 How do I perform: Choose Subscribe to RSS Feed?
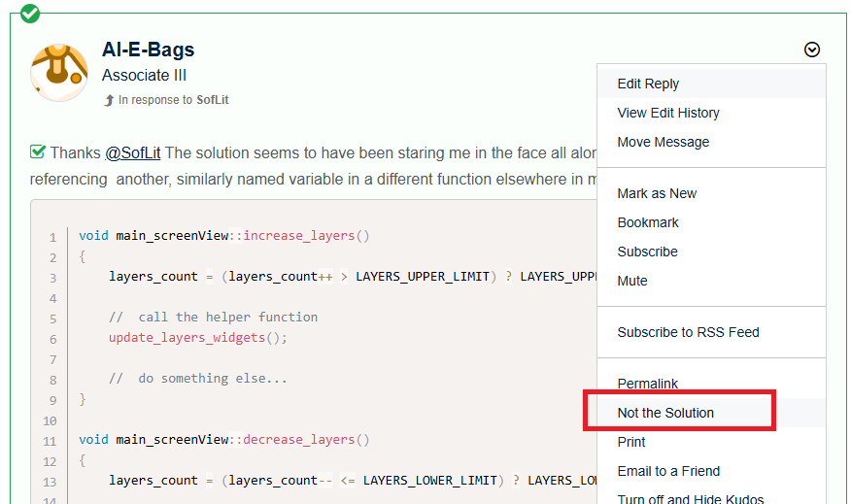pyautogui.click(x=711, y=332)
